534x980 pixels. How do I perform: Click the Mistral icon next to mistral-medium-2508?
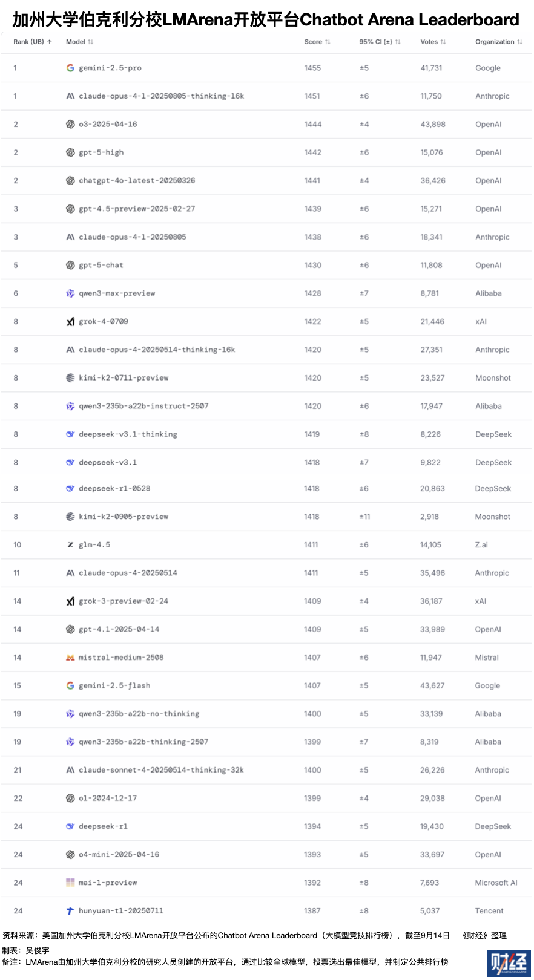tap(70, 658)
